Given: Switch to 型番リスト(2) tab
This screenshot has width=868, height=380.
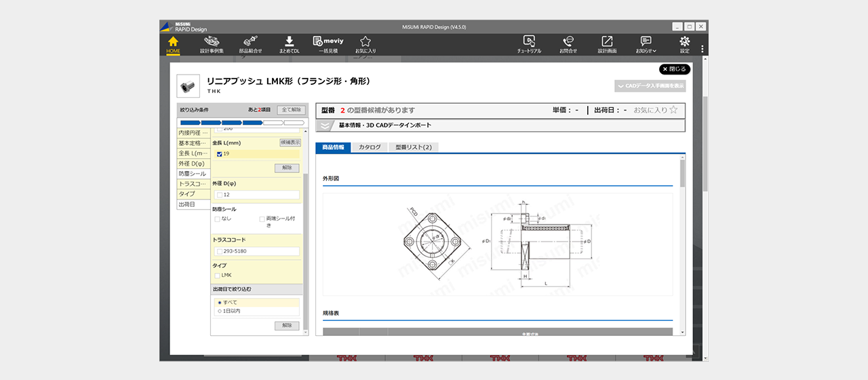Looking at the screenshot, I should [x=414, y=147].
